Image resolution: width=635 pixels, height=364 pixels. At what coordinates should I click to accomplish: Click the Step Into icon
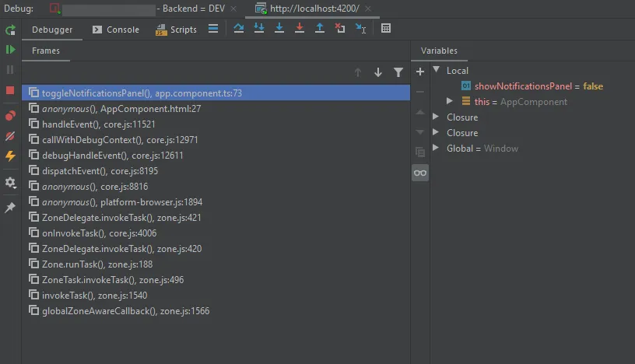point(259,28)
